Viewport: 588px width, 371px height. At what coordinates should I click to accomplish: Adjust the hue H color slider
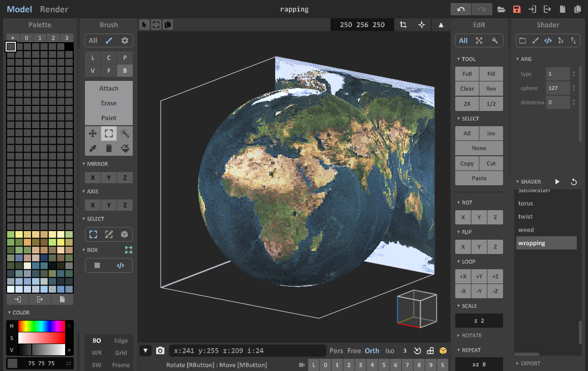pos(42,326)
